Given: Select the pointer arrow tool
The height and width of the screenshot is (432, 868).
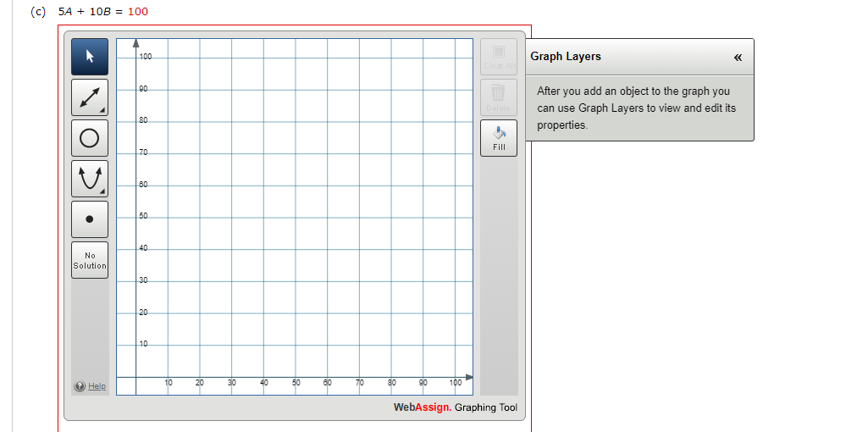Looking at the screenshot, I should [x=90, y=57].
